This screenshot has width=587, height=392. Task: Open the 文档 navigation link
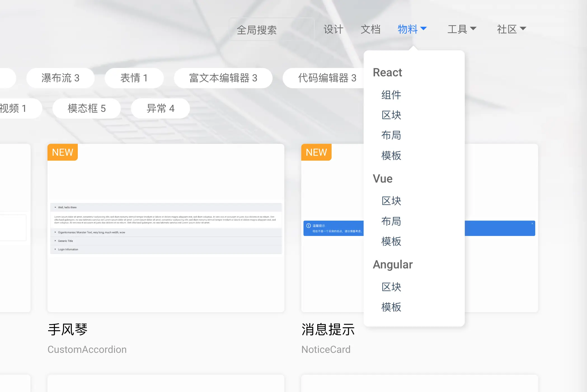370,29
